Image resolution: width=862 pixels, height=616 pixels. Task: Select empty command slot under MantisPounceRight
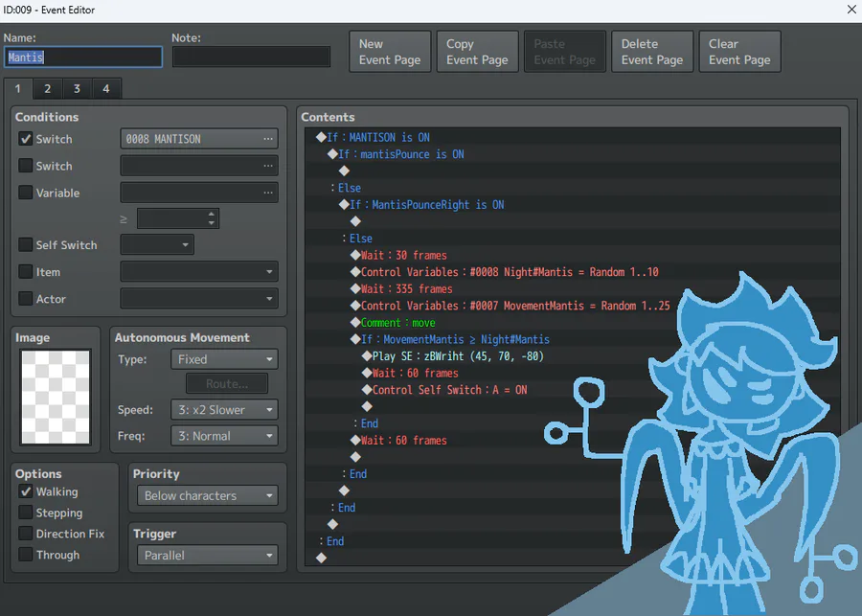click(573, 221)
